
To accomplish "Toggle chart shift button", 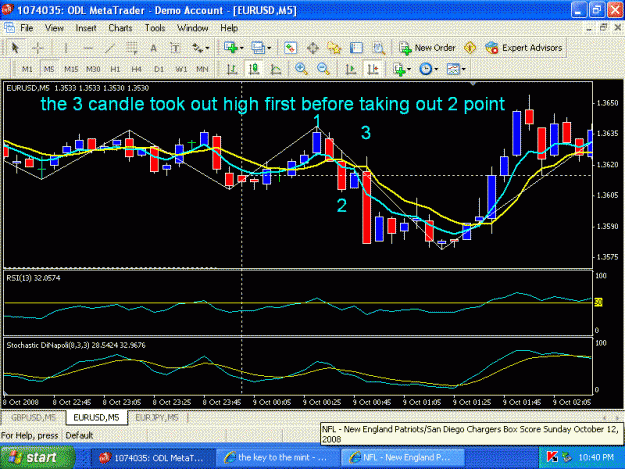I will pos(373,69).
